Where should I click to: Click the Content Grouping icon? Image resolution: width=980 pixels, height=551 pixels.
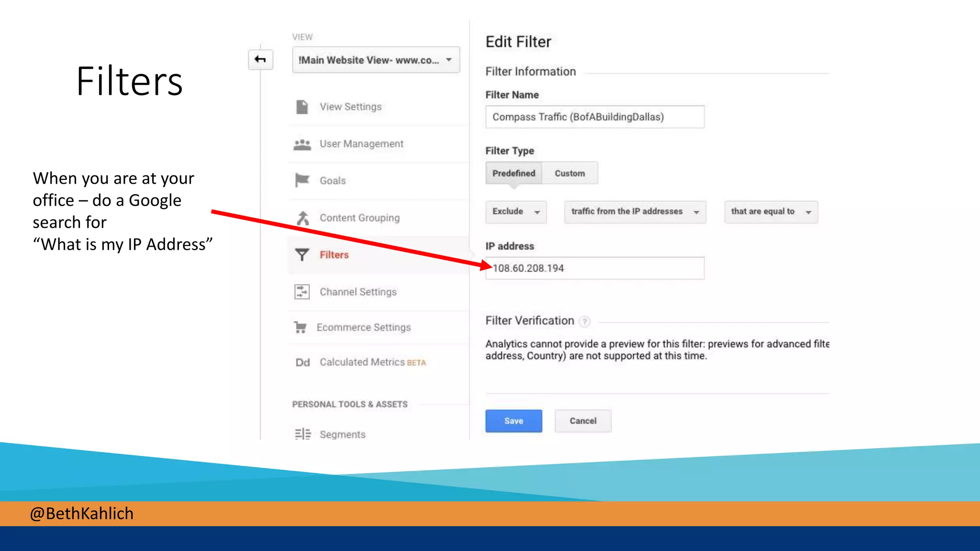click(x=302, y=218)
